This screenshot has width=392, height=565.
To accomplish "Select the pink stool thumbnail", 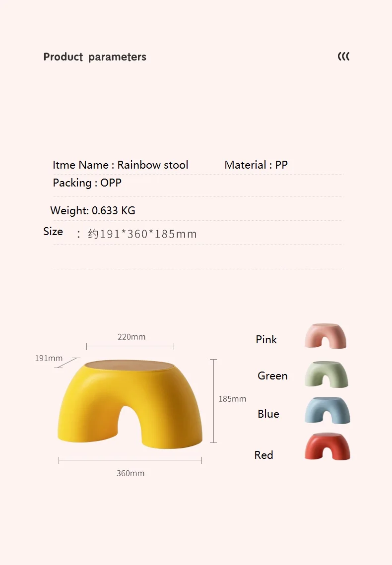I will point(326,336).
